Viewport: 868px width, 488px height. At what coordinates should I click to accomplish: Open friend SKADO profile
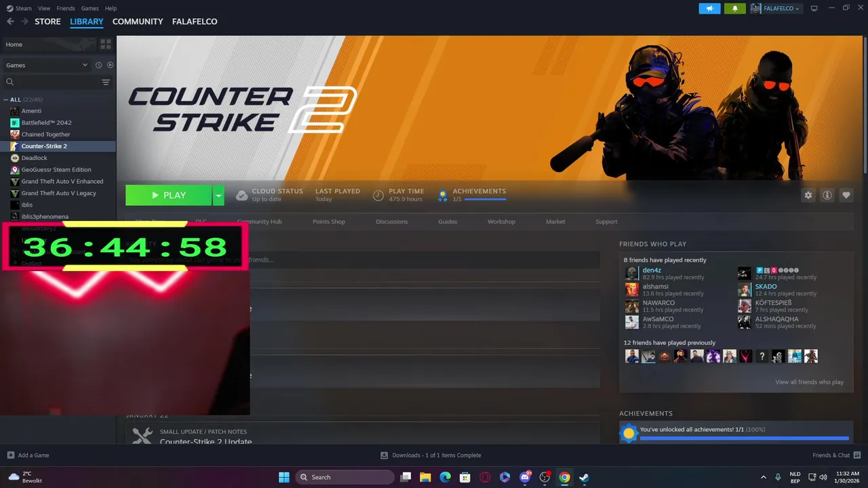pyautogui.click(x=766, y=287)
